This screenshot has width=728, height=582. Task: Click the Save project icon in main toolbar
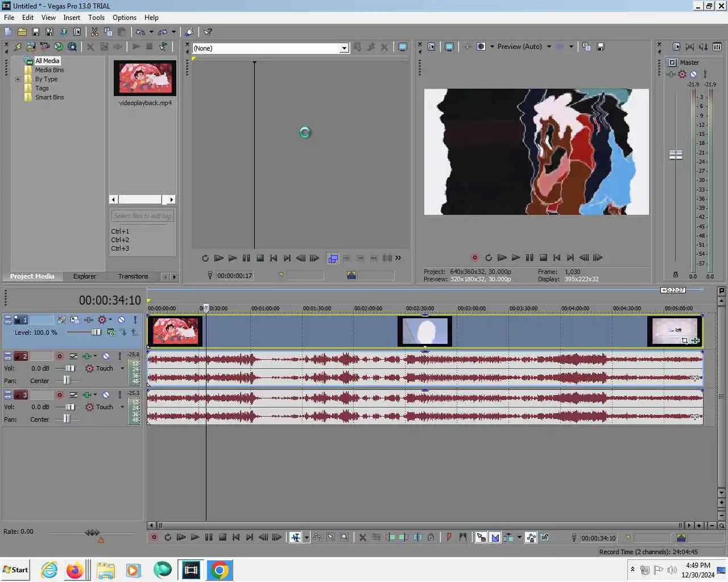coord(35,32)
